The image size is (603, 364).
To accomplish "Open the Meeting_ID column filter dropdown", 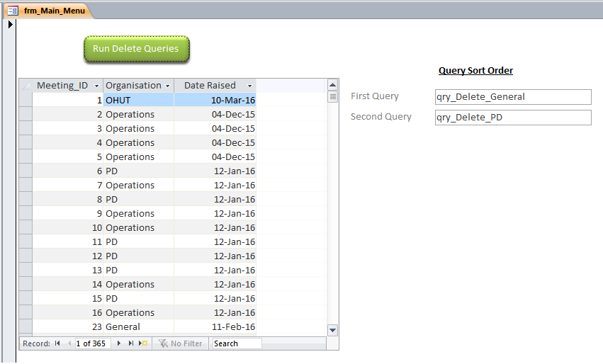I will (97, 86).
